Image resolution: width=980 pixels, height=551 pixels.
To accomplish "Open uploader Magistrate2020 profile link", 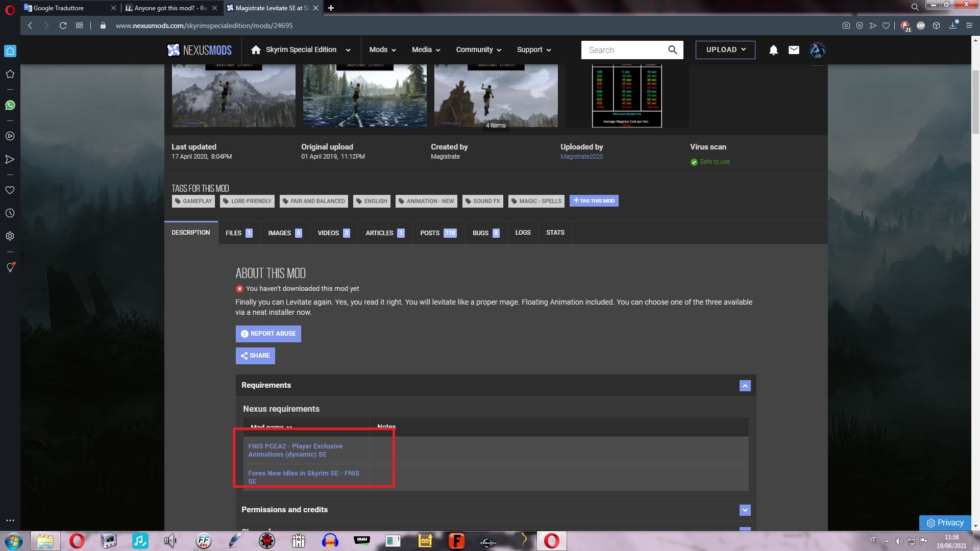I will click(x=581, y=157).
